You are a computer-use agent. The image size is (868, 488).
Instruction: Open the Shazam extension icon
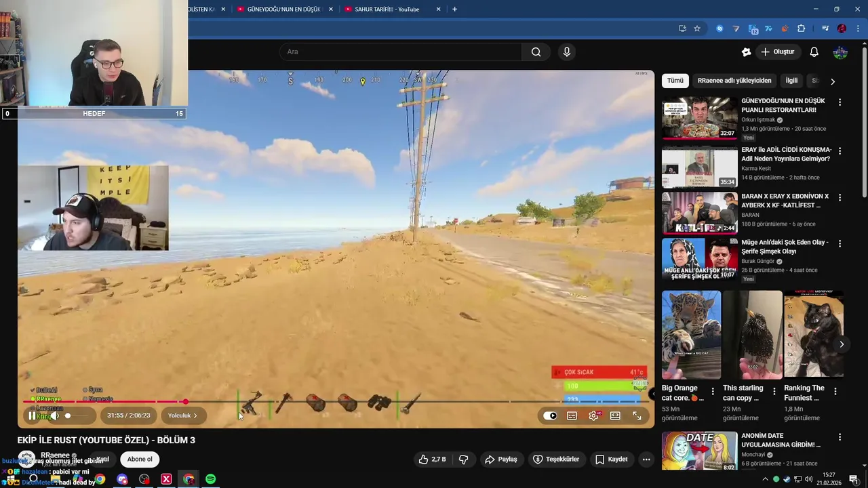[x=719, y=28]
